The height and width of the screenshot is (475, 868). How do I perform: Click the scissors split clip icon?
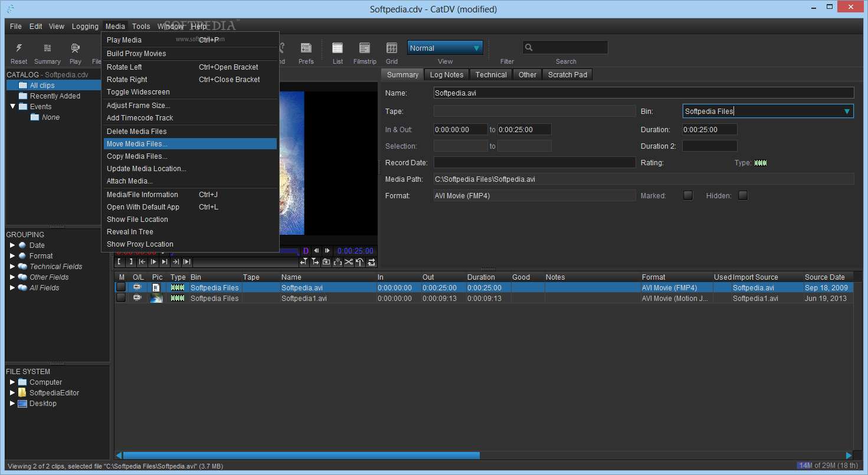(349, 261)
